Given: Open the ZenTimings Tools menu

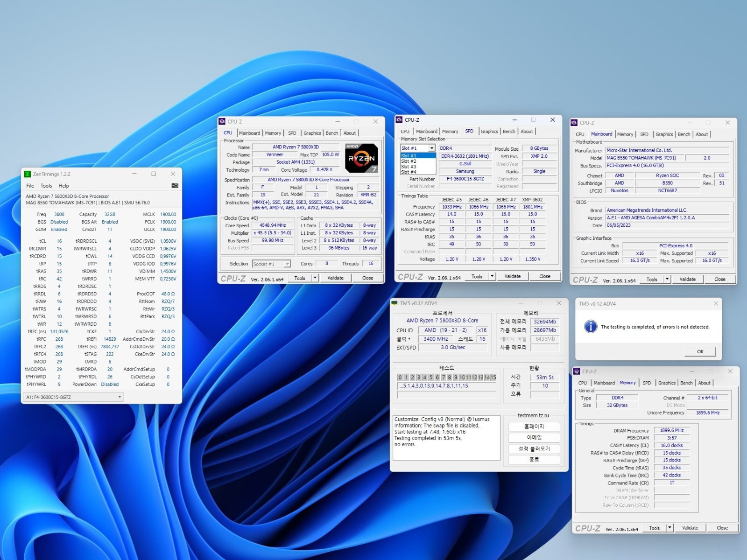Looking at the screenshot, I should [x=46, y=186].
